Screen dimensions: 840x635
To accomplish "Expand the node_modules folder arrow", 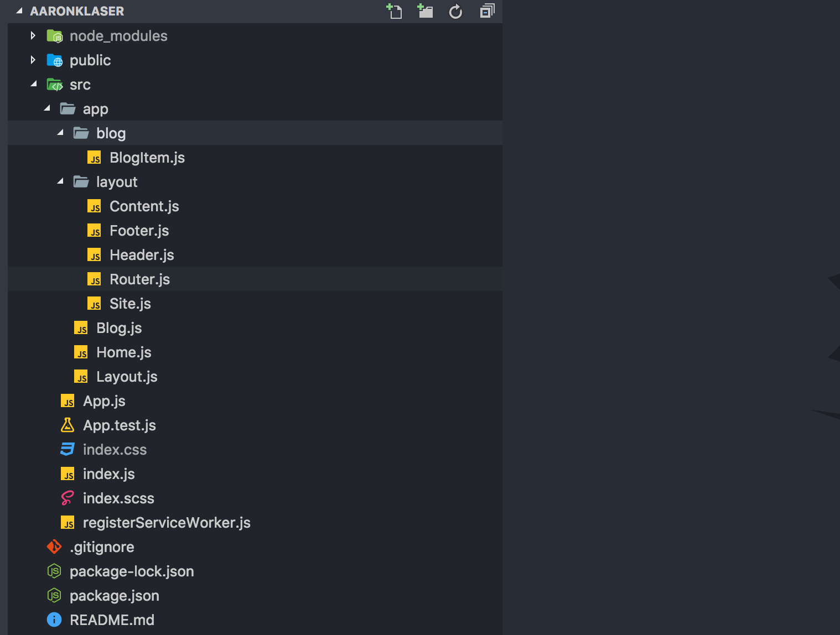I will click(33, 36).
